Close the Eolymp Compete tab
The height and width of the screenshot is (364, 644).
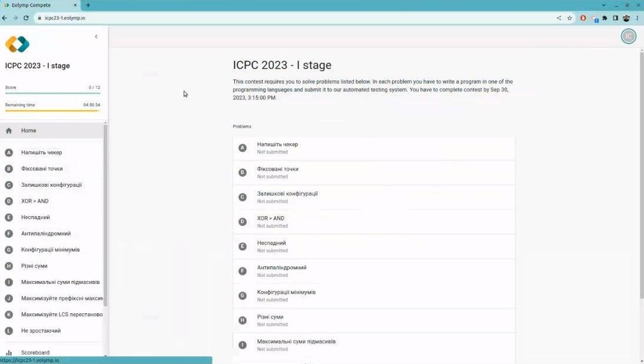pos(75,5)
